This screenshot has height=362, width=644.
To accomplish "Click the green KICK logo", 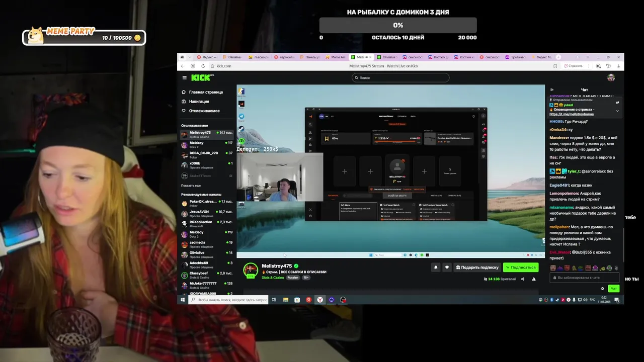I will coord(202,77).
